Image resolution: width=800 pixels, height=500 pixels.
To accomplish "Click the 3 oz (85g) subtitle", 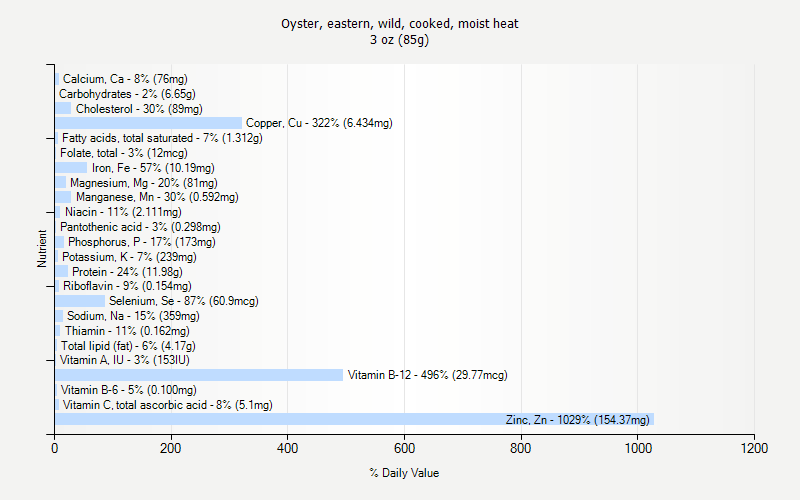I will tap(399, 40).
